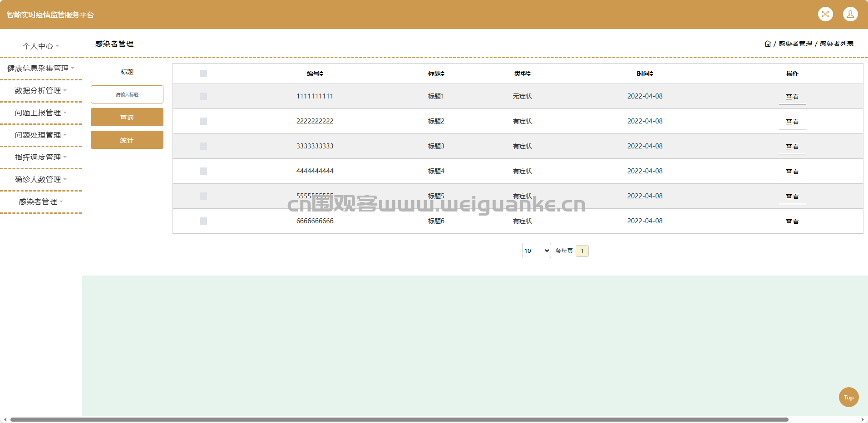
Task: Tick the checkbox for row 4444444444
Action: coord(203,171)
